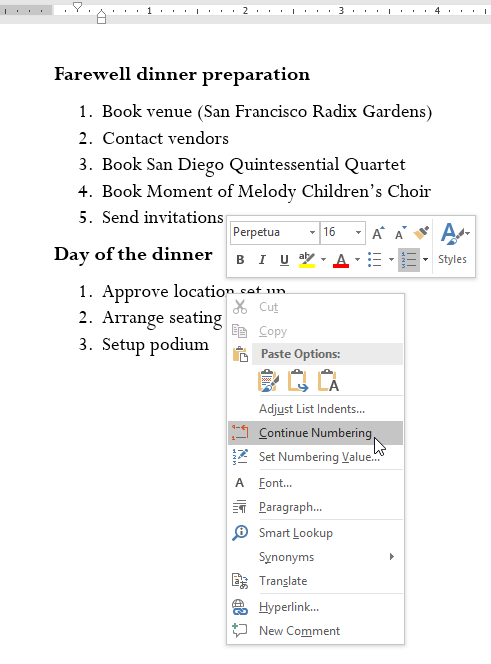The width and height of the screenshot is (491, 664).
Task: Toggle Underline formatting in mini toolbar
Action: pos(284,260)
